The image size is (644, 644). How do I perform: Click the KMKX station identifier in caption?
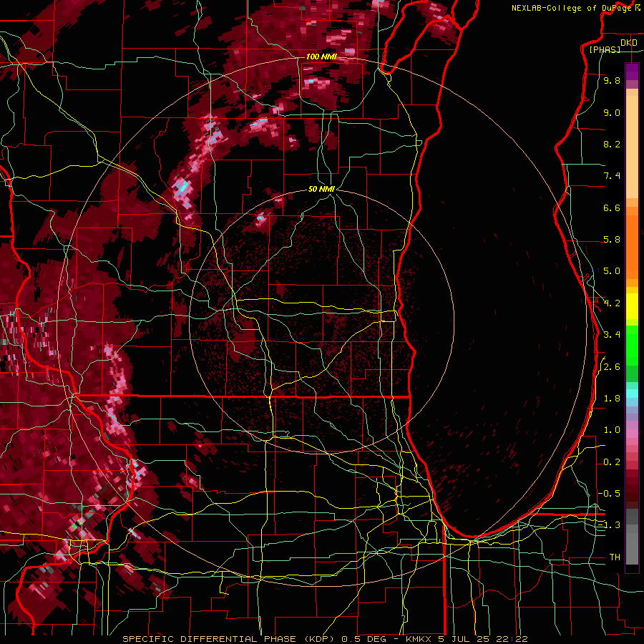[x=420, y=639]
